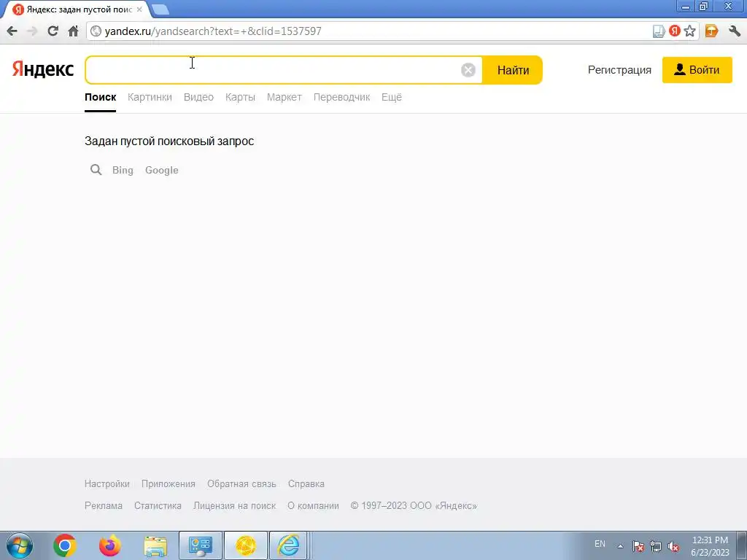Open the network status tray icon
This screenshot has width=747, height=560.
[656, 546]
